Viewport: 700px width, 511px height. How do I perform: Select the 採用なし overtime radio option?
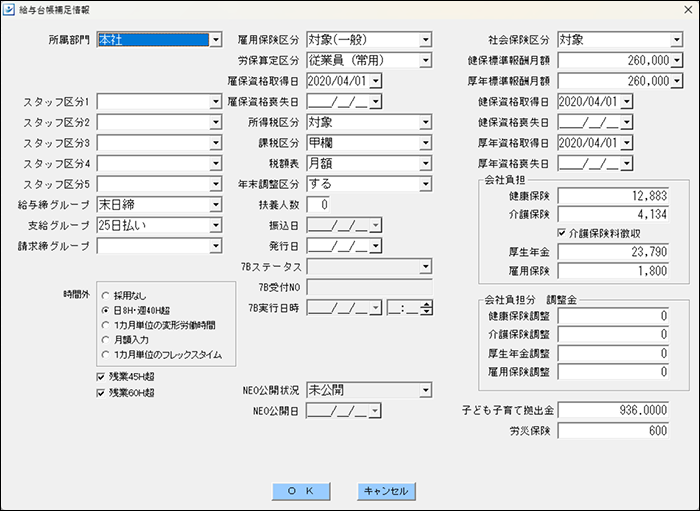coord(105,296)
